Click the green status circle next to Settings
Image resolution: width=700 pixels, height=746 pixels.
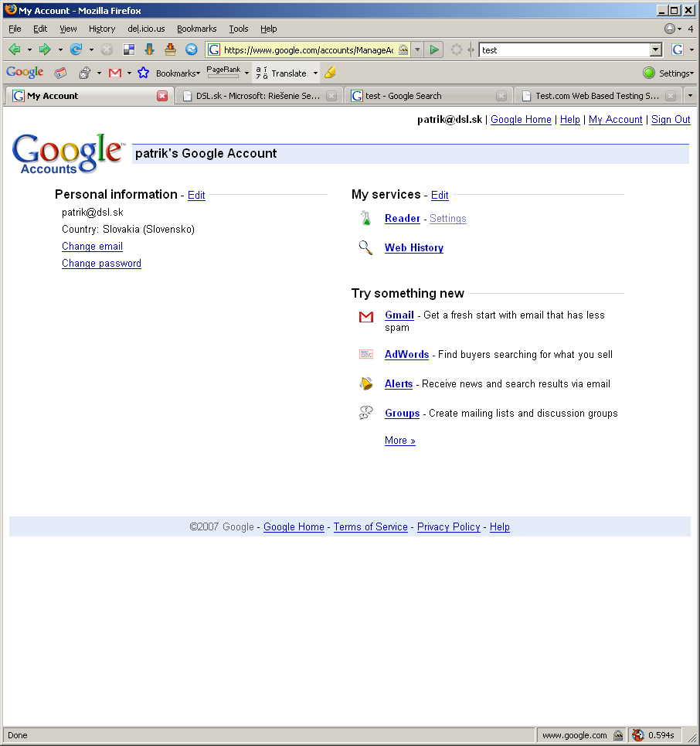(x=649, y=73)
